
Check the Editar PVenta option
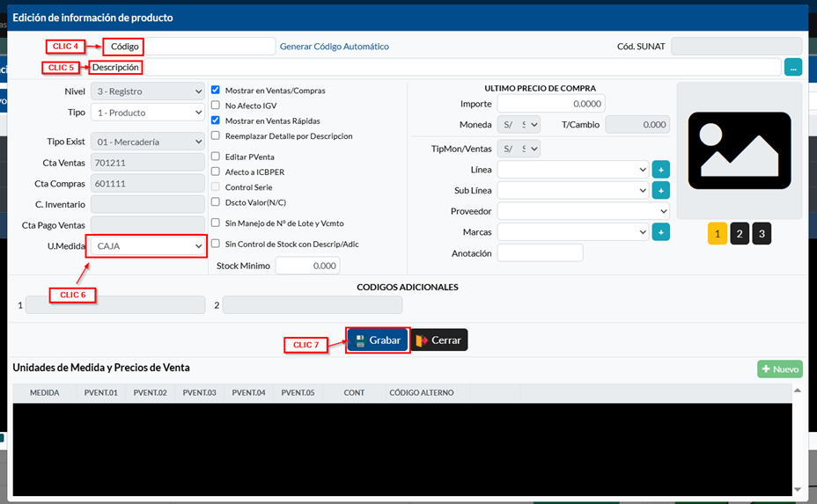pos(216,157)
